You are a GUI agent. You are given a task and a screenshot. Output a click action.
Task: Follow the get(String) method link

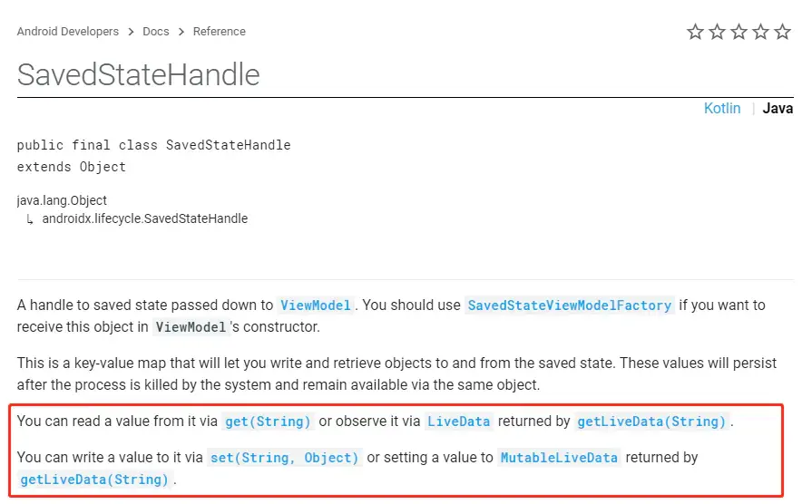[268, 422]
